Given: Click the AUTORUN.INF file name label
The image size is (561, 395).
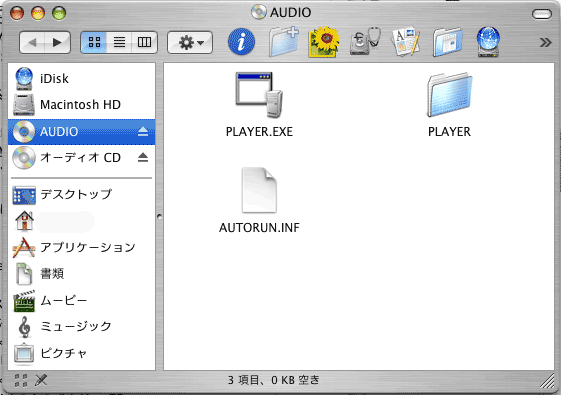Looking at the screenshot, I should pos(259,228).
